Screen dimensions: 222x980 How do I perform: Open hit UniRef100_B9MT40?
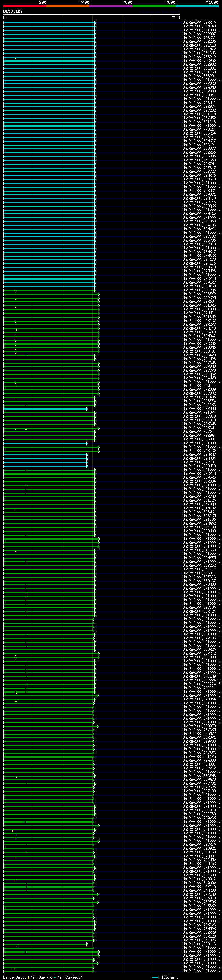[199, 26]
